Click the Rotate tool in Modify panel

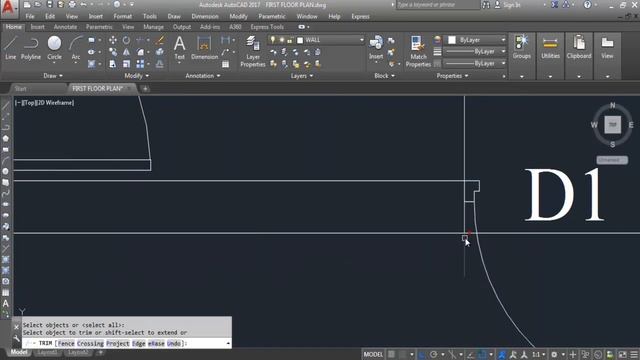pyautogui.click(x=127, y=40)
